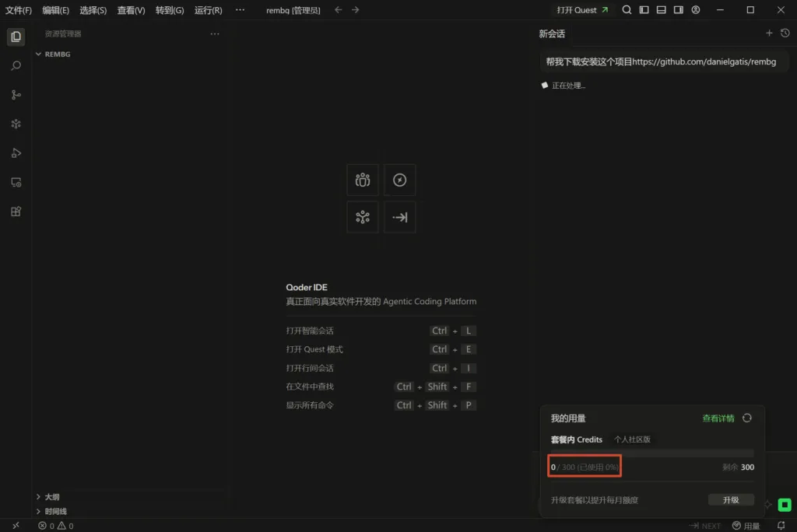Viewport: 797px width, 532px height.
Task: Open the 运行(R) menu
Action: coord(209,10)
